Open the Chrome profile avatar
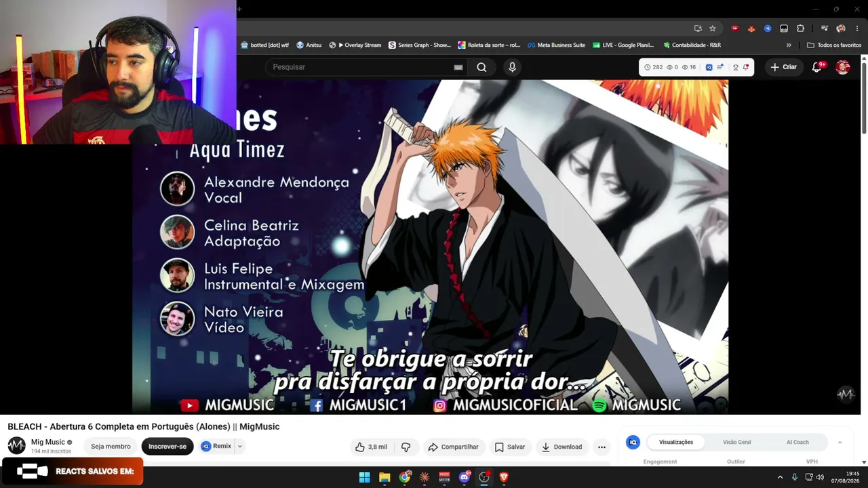Screen dimensions: 868x488 (x=841, y=28)
